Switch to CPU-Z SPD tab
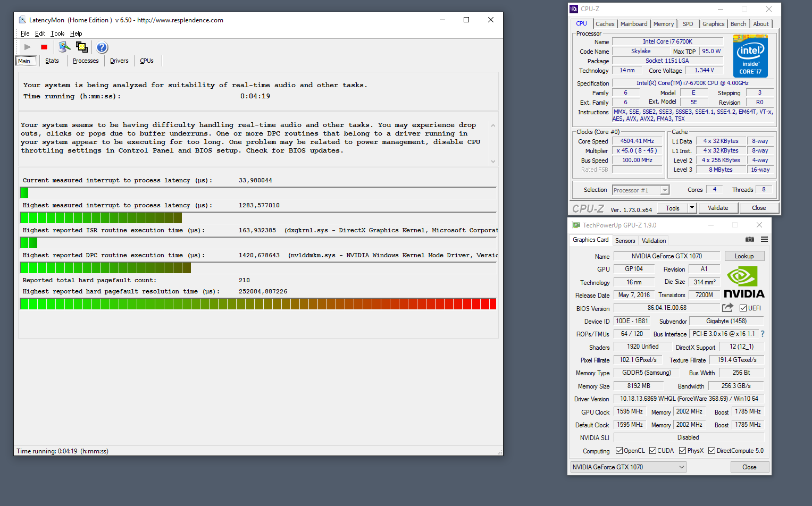 point(688,24)
